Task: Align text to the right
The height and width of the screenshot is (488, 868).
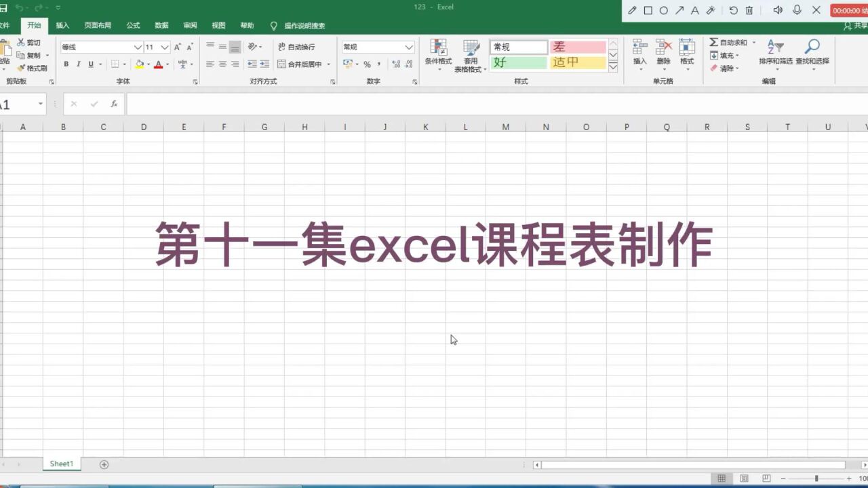Action: pyautogui.click(x=235, y=64)
